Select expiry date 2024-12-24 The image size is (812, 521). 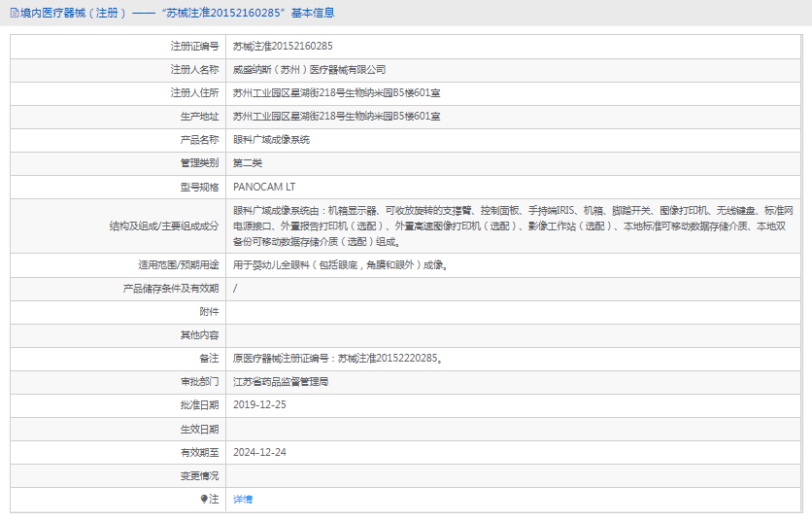pos(259,453)
